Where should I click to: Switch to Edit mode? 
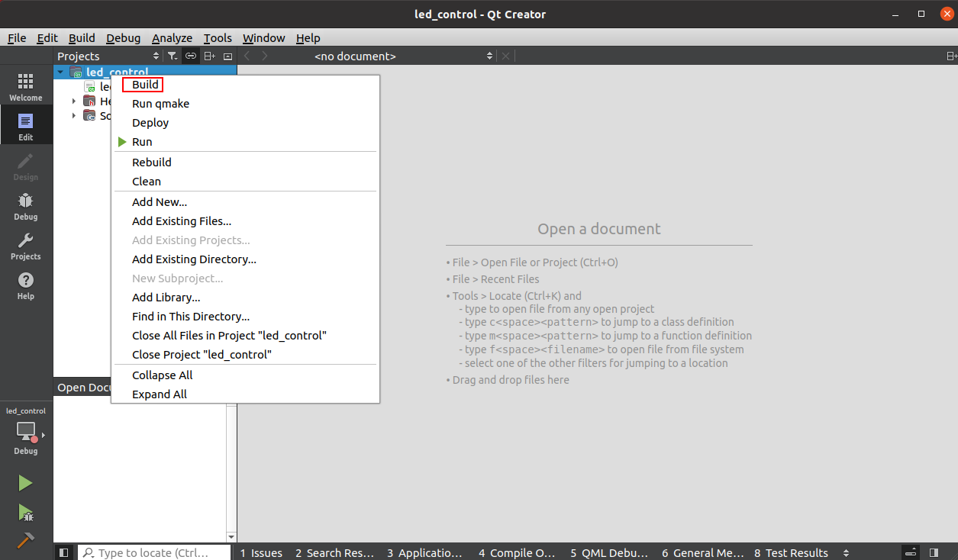[26, 125]
